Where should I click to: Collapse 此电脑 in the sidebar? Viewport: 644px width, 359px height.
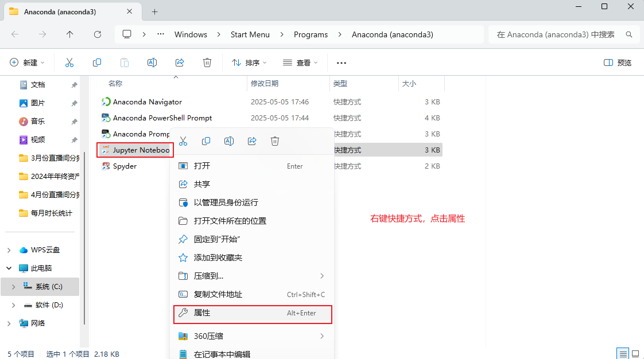(9, 268)
